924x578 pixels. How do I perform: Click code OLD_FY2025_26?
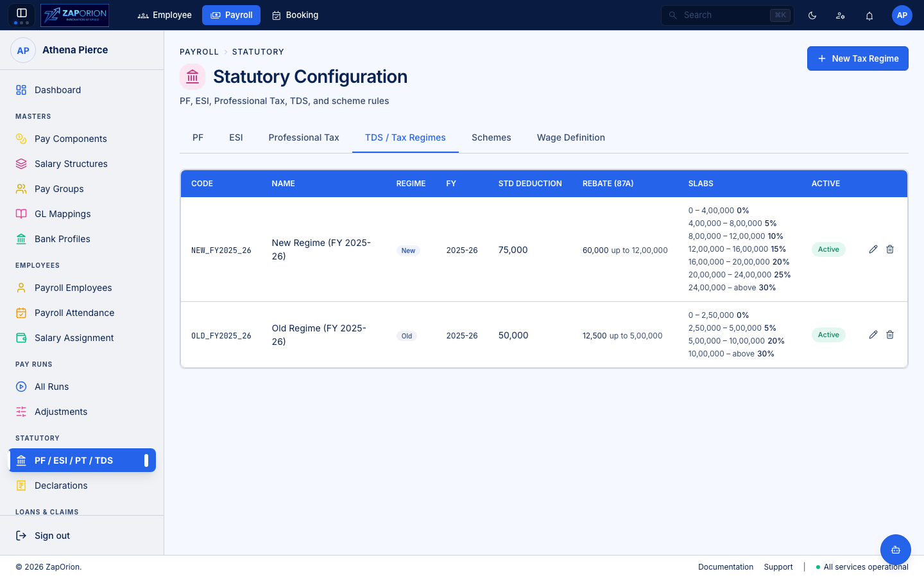click(221, 336)
